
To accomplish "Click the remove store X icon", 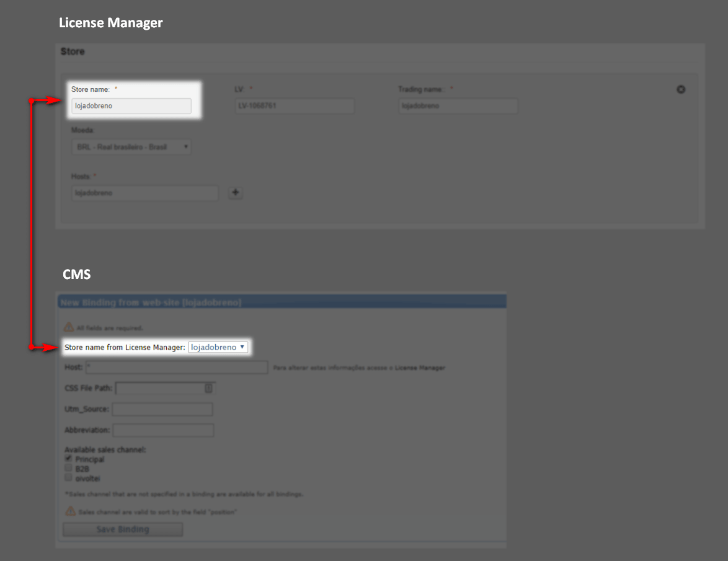I will tap(680, 90).
